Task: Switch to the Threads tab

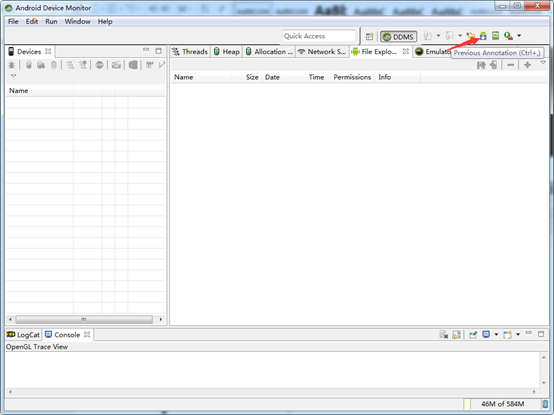Action: pos(190,52)
